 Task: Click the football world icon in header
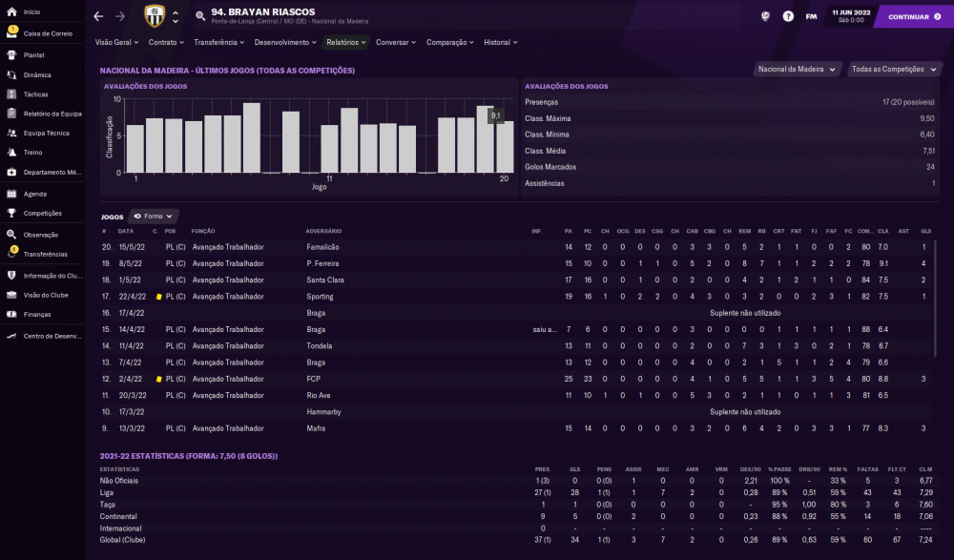(x=765, y=16)
